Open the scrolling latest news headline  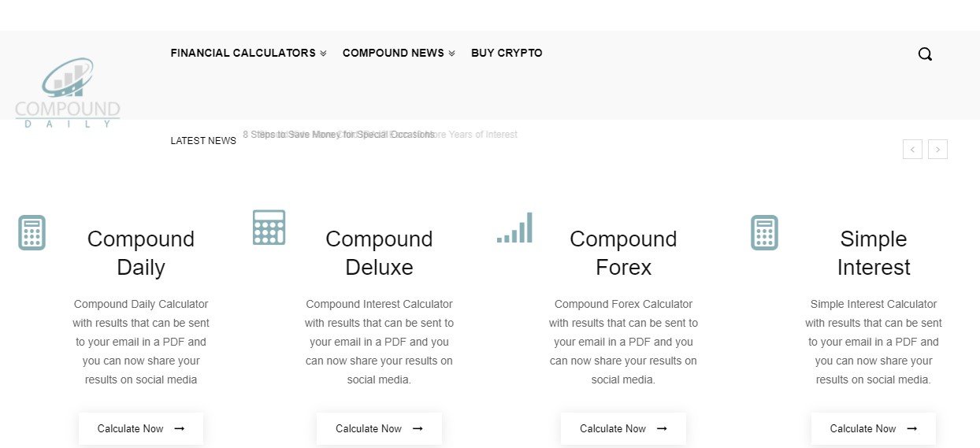click(380, 135)
